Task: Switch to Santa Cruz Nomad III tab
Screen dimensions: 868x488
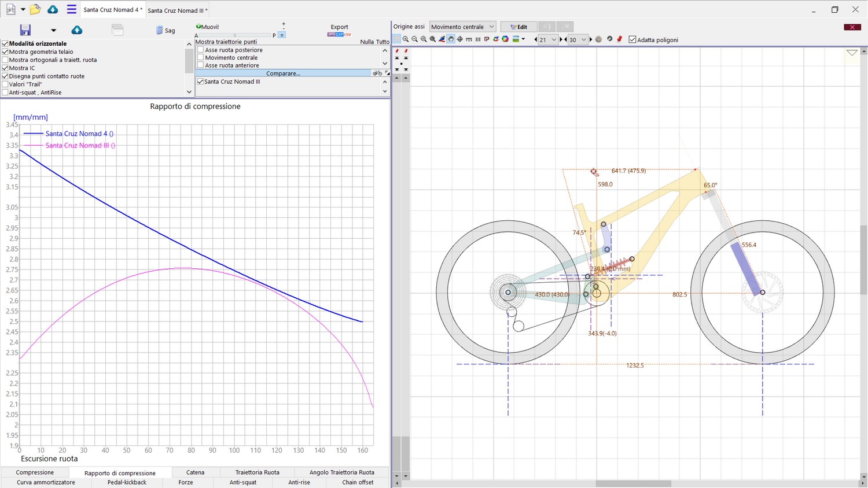Action: click(177, 10)
